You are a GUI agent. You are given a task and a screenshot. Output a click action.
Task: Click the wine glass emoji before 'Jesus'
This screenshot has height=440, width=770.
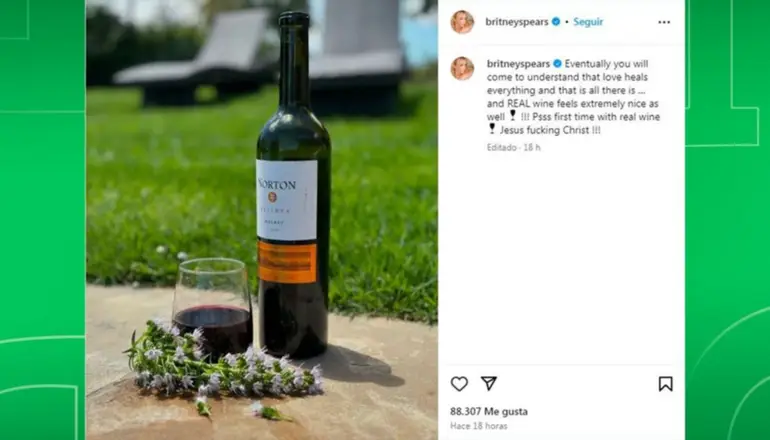coord(492,130)
